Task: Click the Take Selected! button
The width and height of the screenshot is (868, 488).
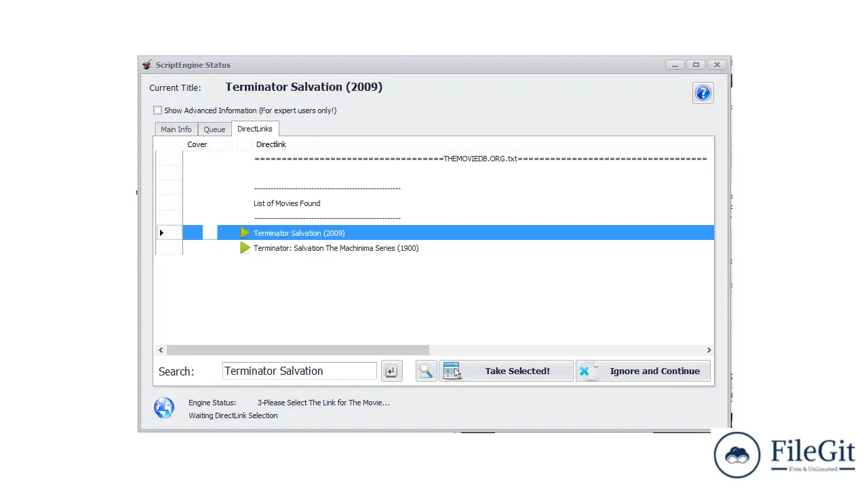Action: 506,371
